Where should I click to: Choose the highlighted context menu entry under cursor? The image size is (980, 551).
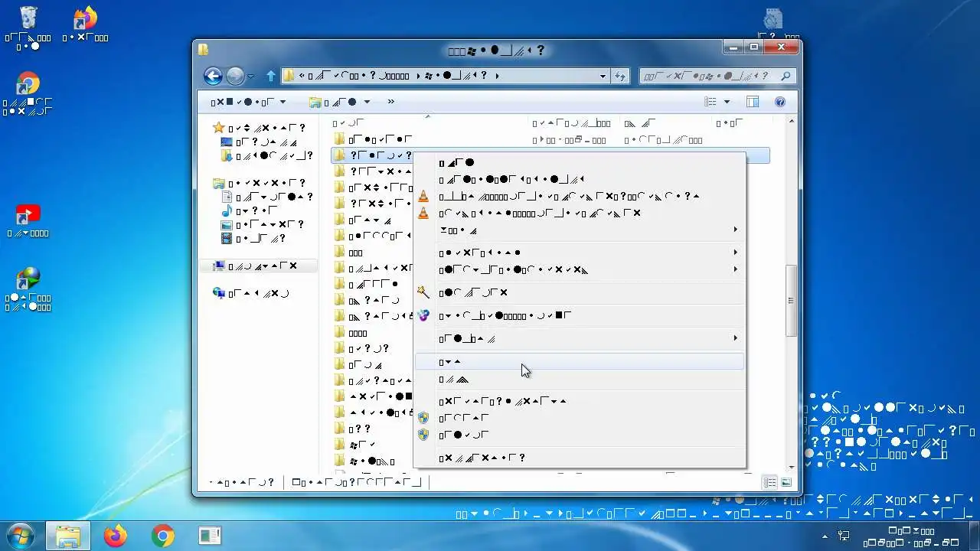[x=580, y=362]
